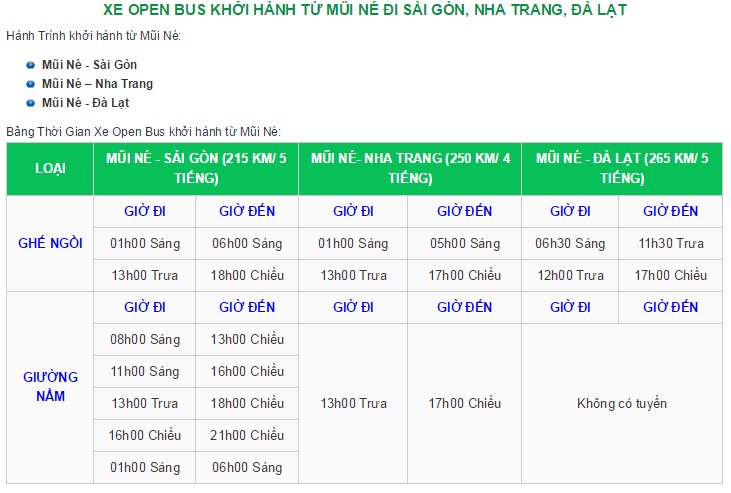The height and width of the screenshot is (493, 731).
Task: Select the 06h30 Sáng departure cell
Action: tap(570, 244)
